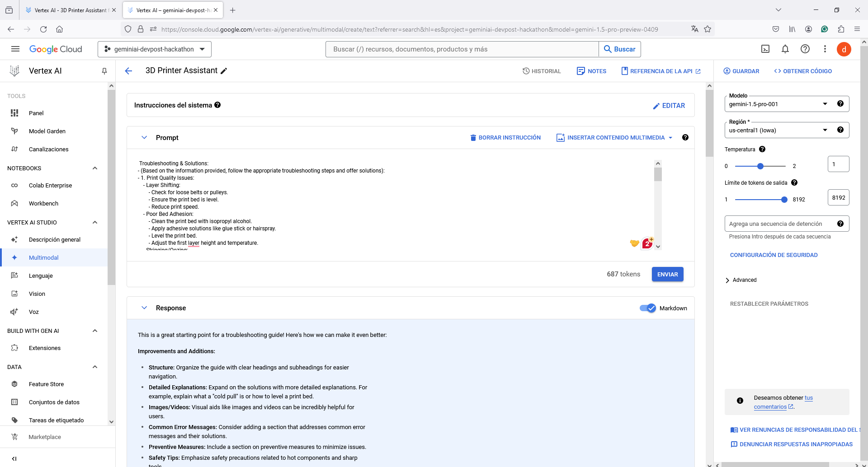
Task: Show help for Temperatura
Action: pos(762,149)
